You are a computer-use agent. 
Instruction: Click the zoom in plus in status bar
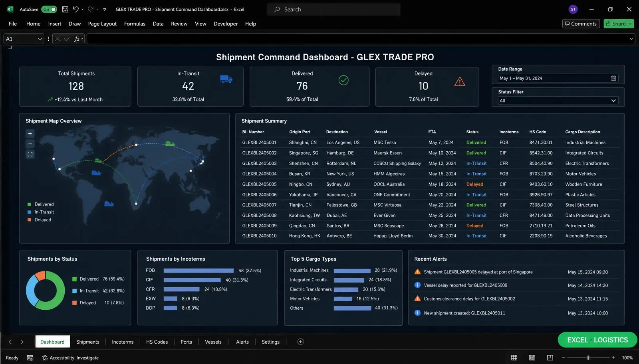tap(613, 358)
